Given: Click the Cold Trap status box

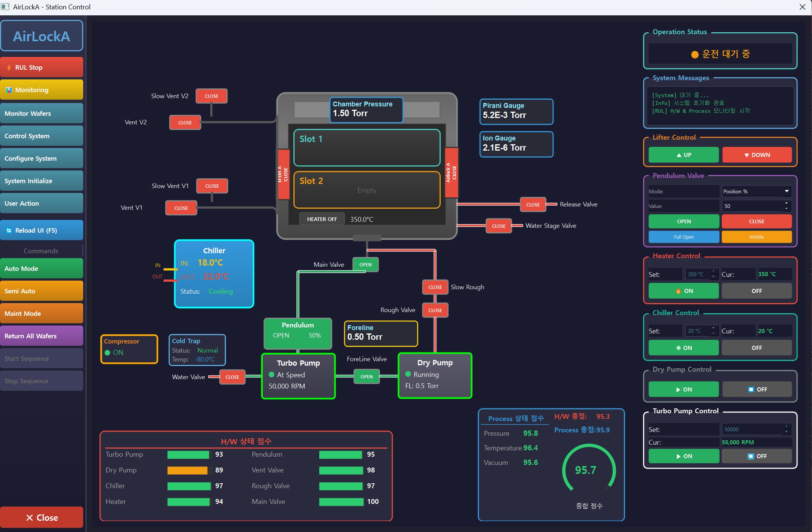Looking at the screenshot, I should pyautogui.click(x=197, y=350).
